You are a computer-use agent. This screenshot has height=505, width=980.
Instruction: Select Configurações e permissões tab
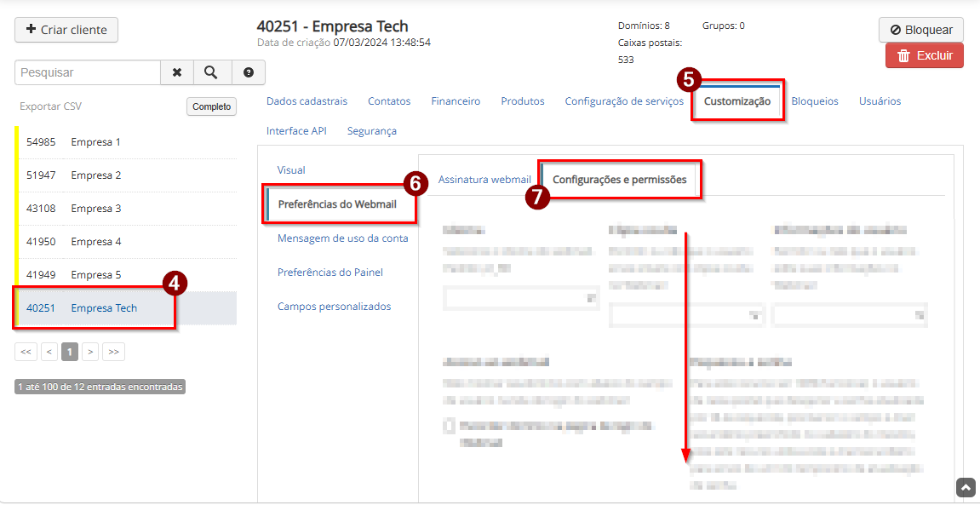620,180
